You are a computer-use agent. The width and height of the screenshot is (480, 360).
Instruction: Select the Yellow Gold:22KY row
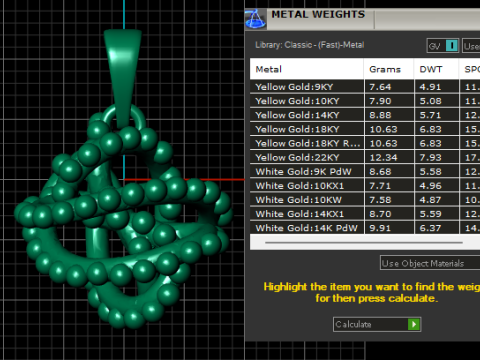[x=365, y=157]
